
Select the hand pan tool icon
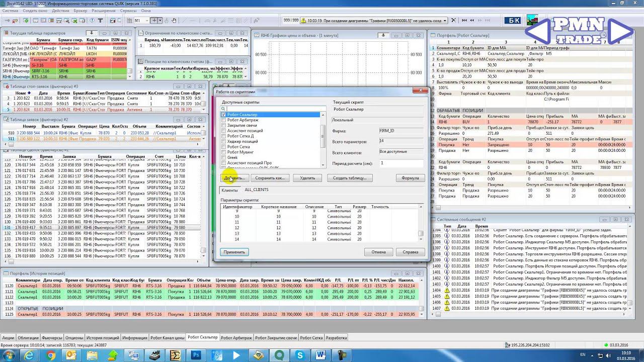174,21
